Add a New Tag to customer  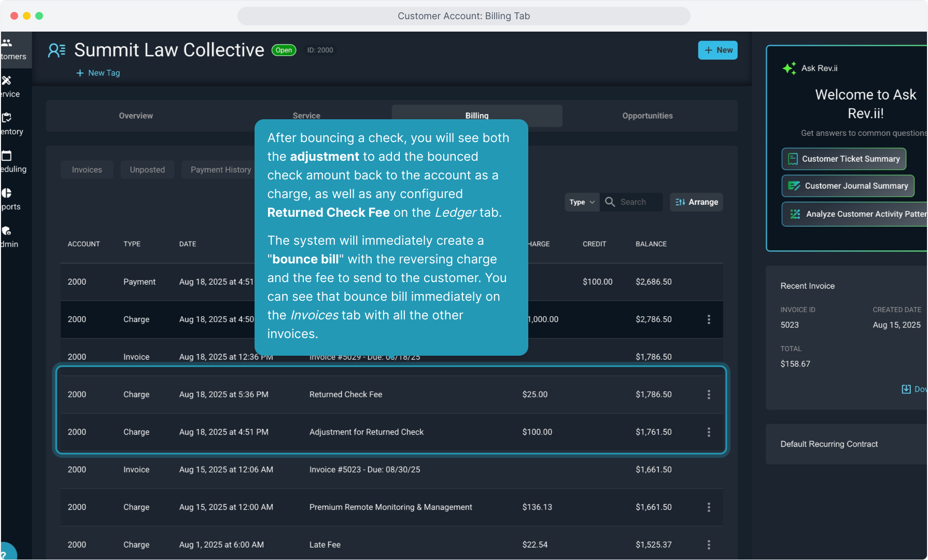98,73
